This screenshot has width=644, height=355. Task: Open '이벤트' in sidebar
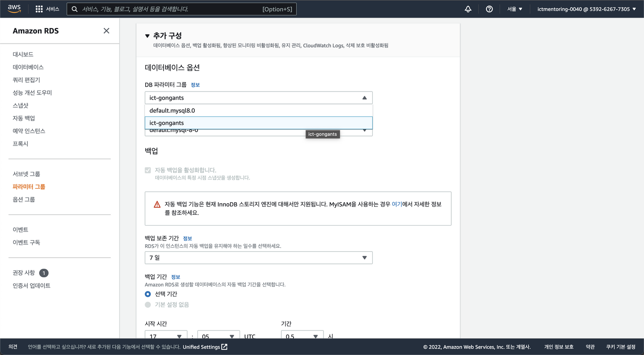(x=21, y=230)
